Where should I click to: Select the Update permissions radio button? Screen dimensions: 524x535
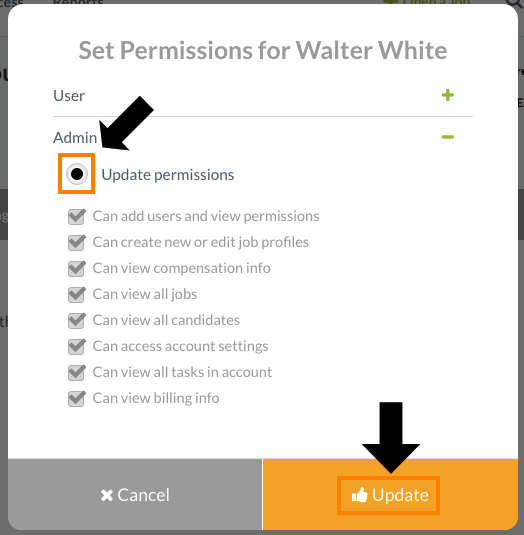click(77, 174)
